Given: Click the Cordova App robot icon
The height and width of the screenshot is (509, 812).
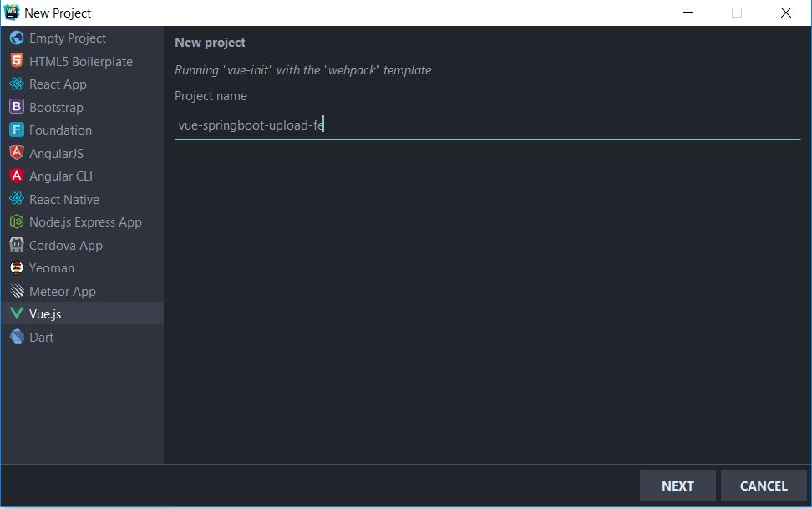Looking at the screenshot, I should (17, 245).
